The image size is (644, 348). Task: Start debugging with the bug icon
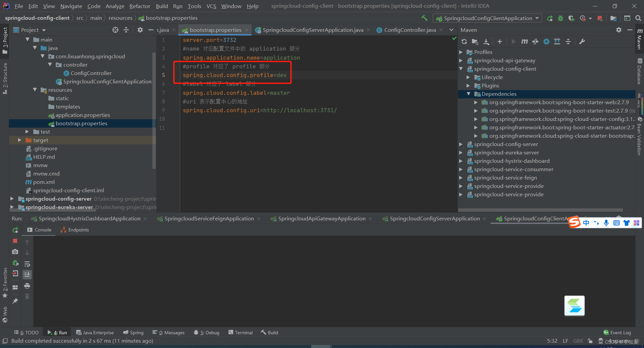560,18
